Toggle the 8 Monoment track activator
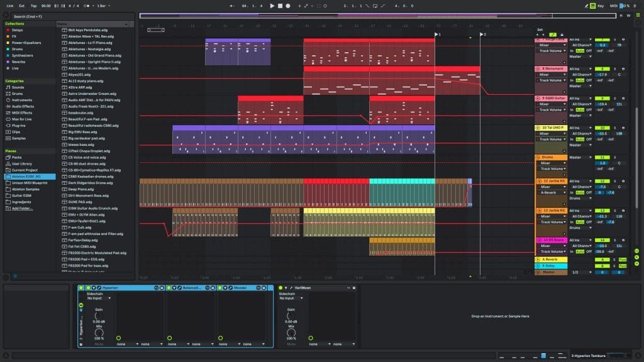 click(602, 69)
